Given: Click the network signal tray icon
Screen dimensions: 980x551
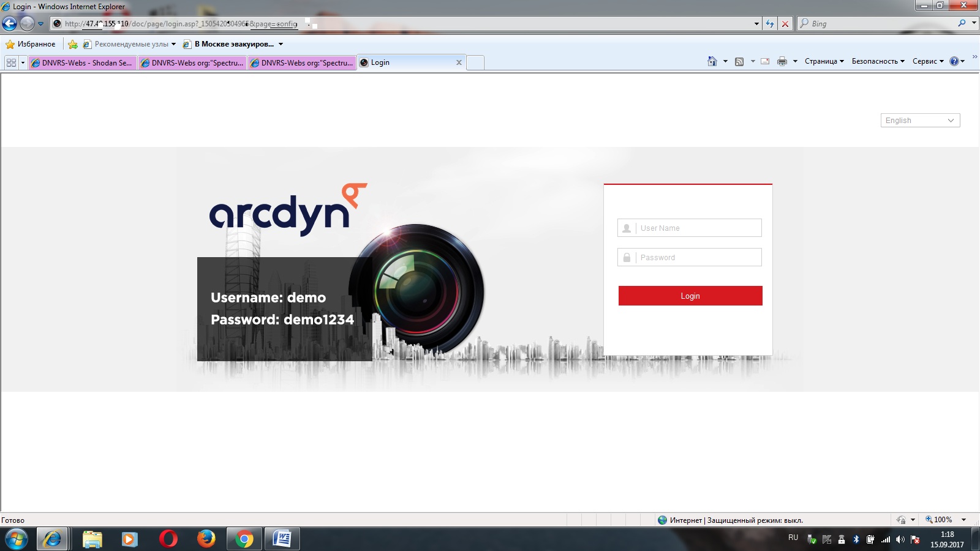Looking at the screenshot, I should (x=886, y=539).
